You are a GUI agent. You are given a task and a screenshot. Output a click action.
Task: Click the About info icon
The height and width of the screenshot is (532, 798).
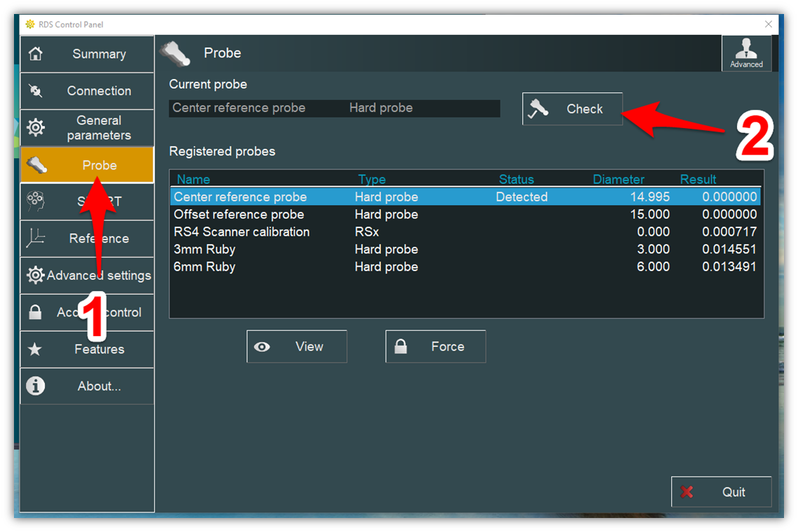[x=36, y=386]
